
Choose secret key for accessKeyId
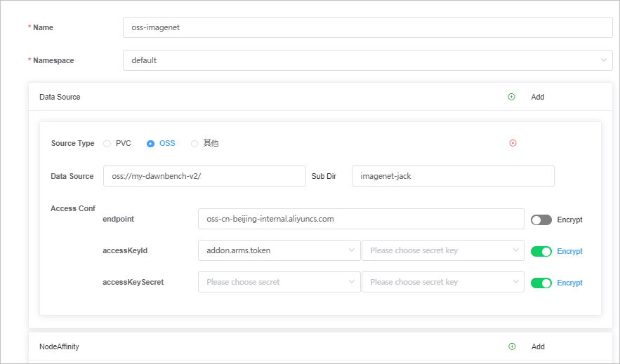coord(442,250)
